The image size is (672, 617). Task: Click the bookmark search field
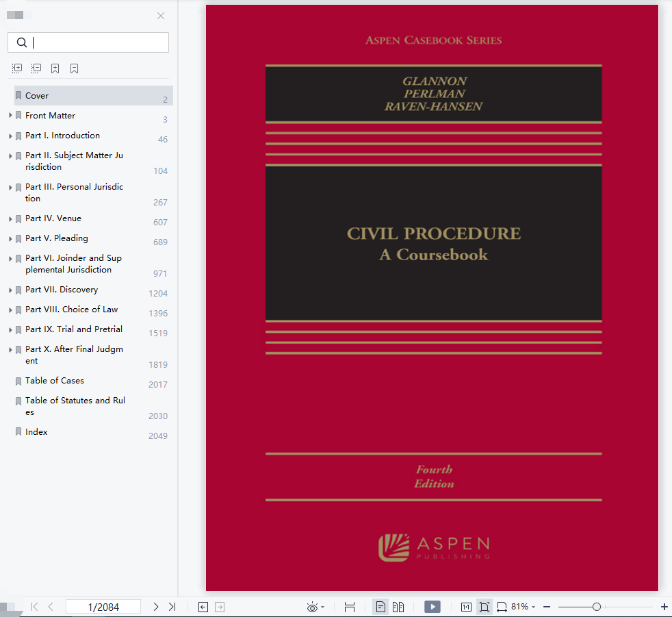point(88,42)
